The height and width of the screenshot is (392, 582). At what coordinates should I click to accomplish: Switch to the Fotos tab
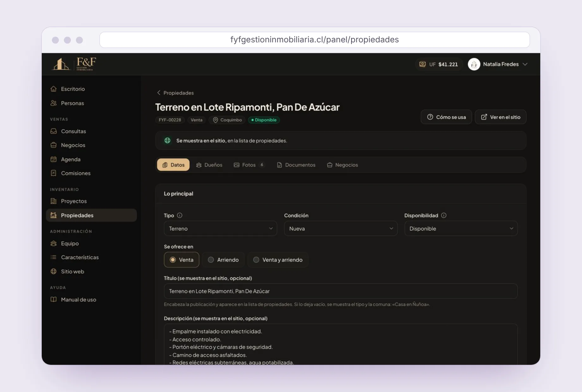coord(249,165)
